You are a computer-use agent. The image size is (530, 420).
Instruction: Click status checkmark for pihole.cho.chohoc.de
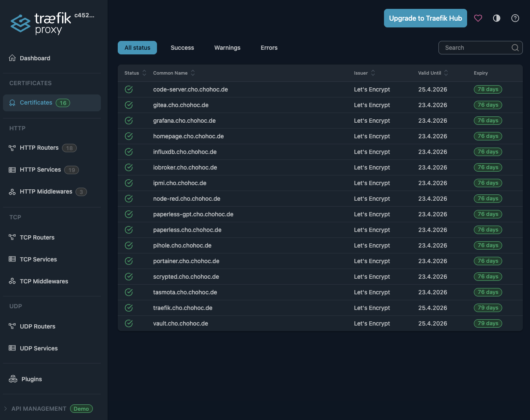click(129, 245)
